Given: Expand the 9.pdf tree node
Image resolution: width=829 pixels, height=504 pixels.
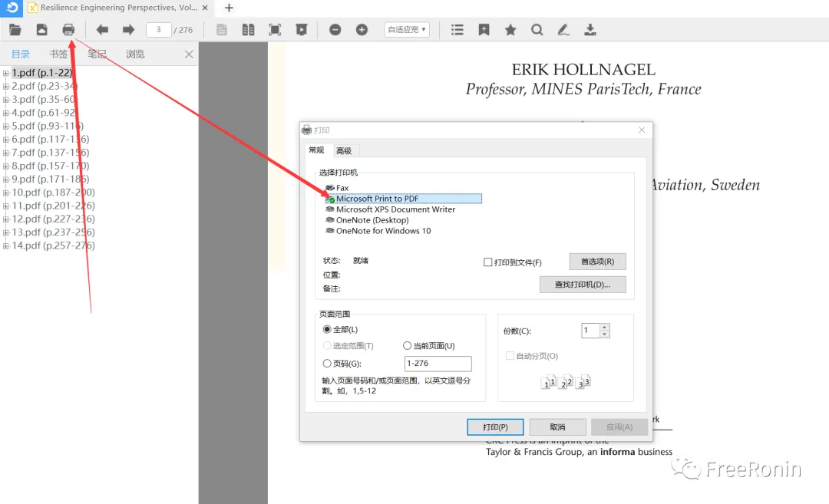Looking at the screenshot, I should pos(6,179).
